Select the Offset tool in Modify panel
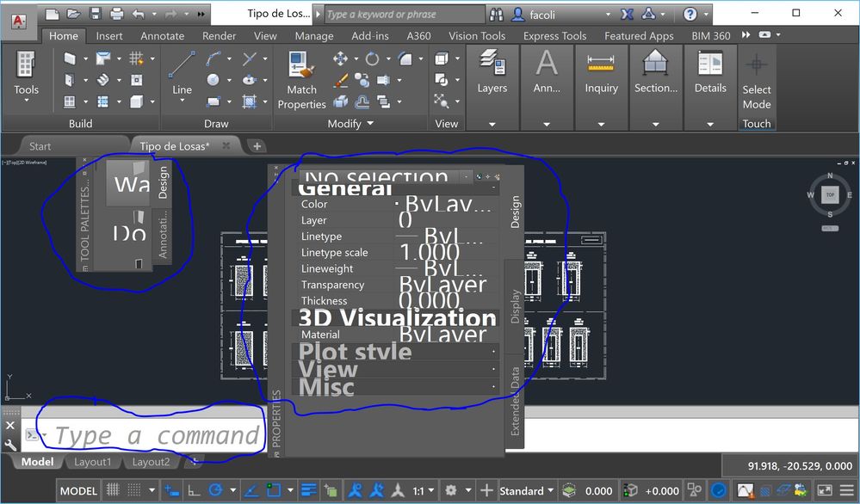The width and height of the screenshot is (860, 504). [362, 101]
